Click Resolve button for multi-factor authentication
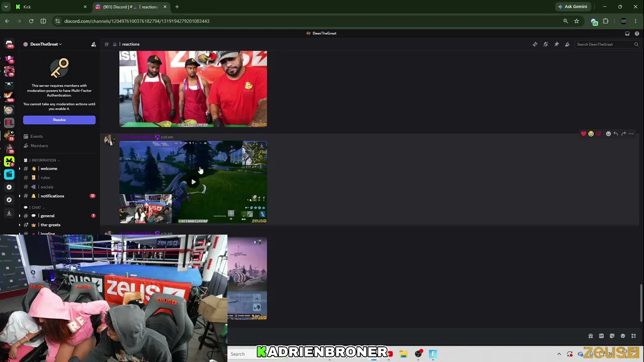Viewport: 644px width, 362px height. 59,120
